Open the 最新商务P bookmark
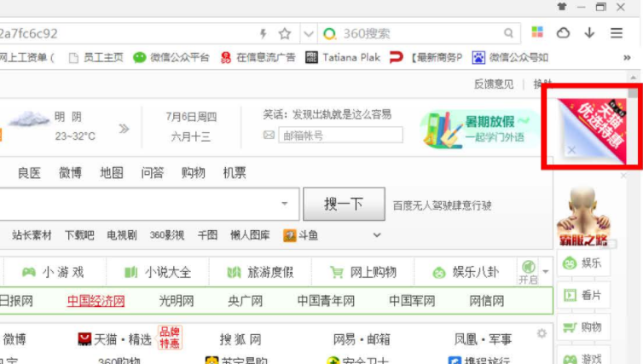This screenshot has width=643, height=364. pyautogui.click(x=426, y=58)
